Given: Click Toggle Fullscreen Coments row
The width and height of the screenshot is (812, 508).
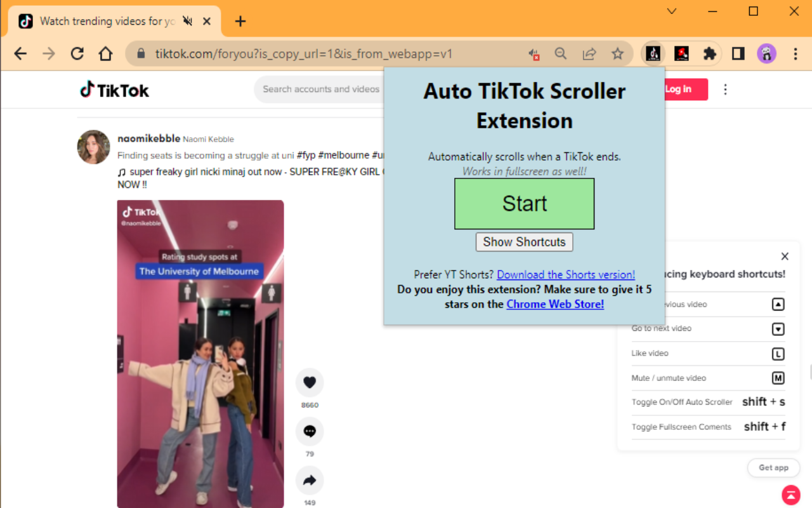Looking at the screenshot, I should click(709, 427).
